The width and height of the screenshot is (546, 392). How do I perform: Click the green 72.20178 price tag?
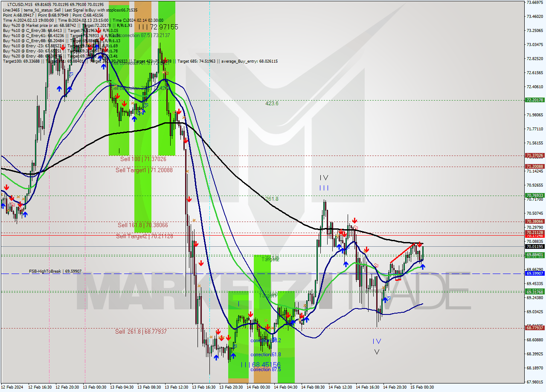[x=534, y=100]
